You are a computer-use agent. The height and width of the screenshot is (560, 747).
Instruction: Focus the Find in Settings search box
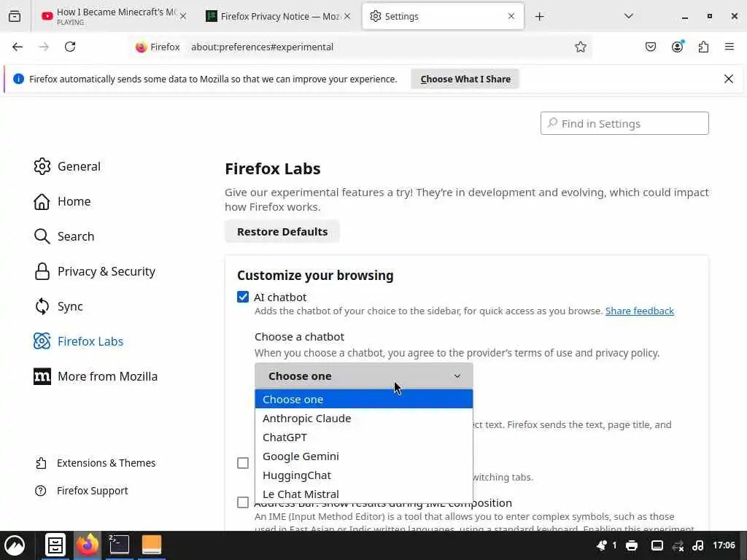point(624,123)
